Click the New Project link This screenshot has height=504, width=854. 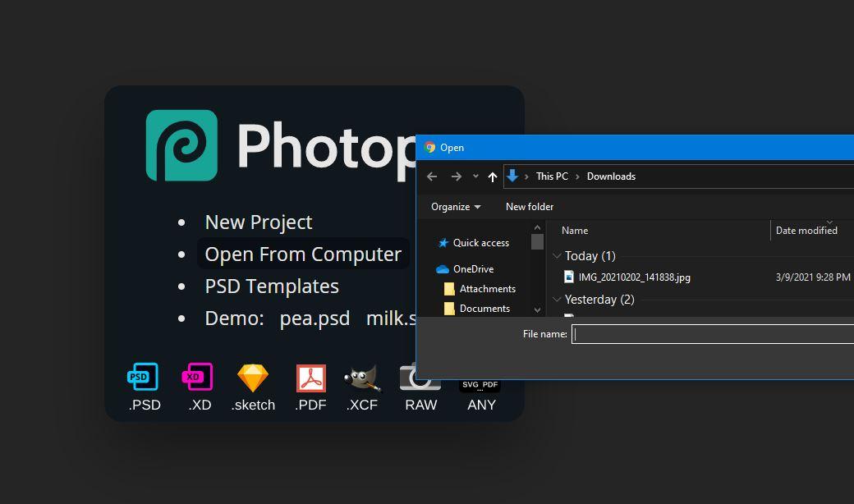click(x=258, y=222)
